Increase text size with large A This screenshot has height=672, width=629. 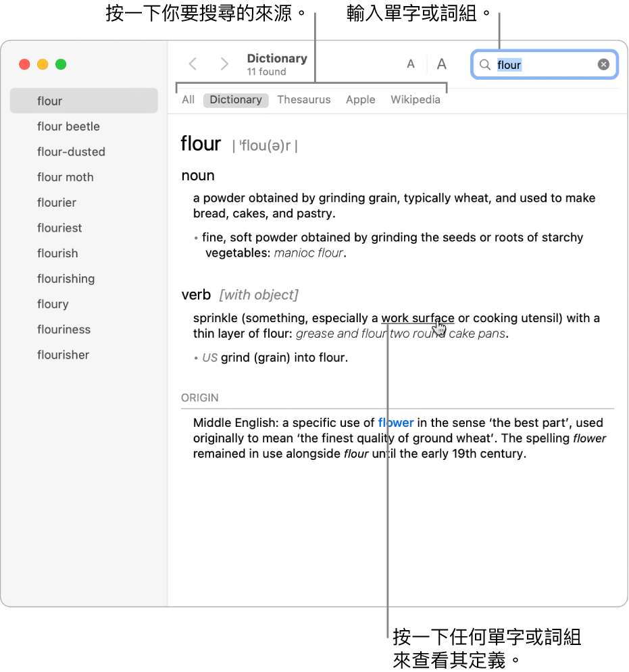pyautogui.click(x=442, y=64)
